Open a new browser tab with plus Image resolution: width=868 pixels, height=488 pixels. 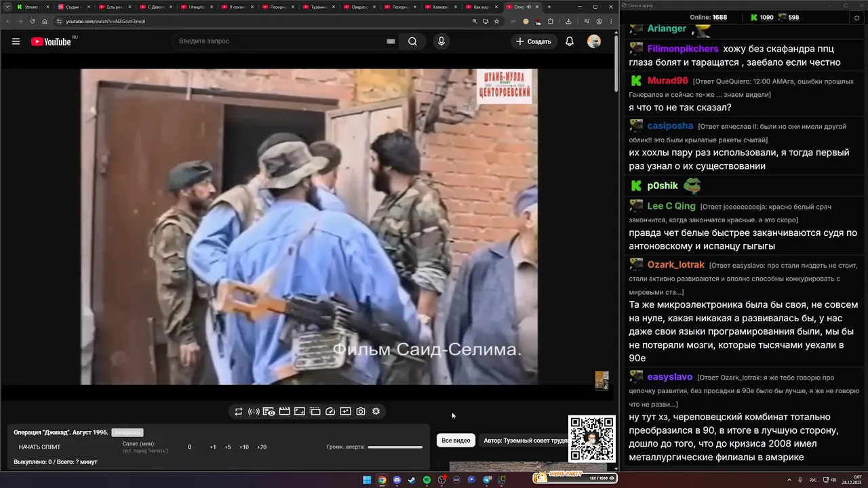(x=549, y=7)
